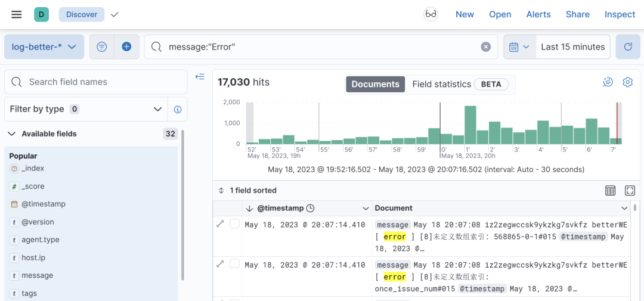Collapse the field sidebar
The width and height of the screenshot is (644, 301).
(200, 77)
